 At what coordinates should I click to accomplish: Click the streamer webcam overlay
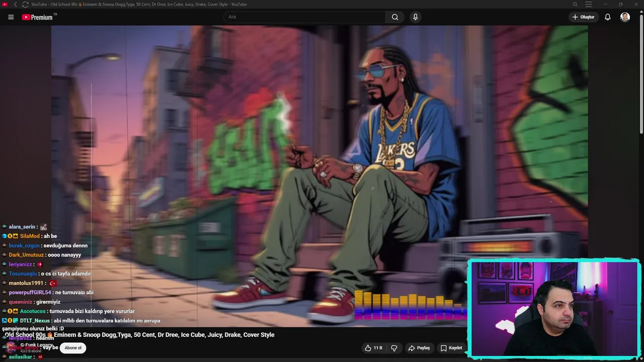coord(554,308)
